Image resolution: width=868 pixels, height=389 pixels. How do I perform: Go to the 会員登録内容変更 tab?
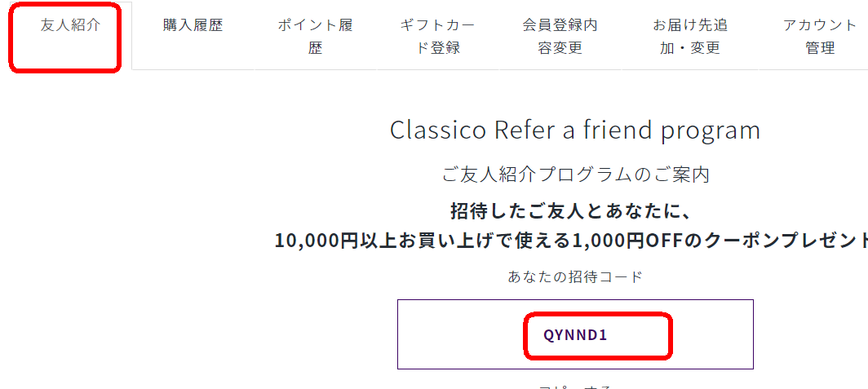[x=560, y=36]
